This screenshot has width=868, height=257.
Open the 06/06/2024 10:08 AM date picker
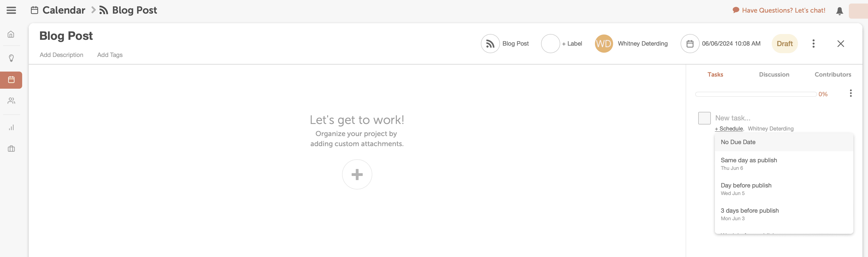(x=731, y=44)
